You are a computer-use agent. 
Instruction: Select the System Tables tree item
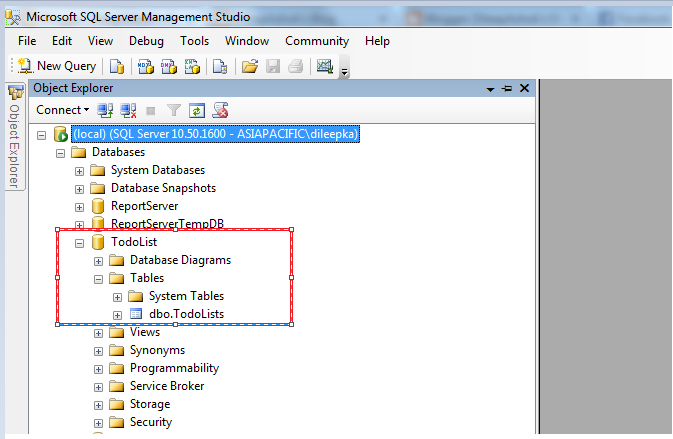point(186,296)
